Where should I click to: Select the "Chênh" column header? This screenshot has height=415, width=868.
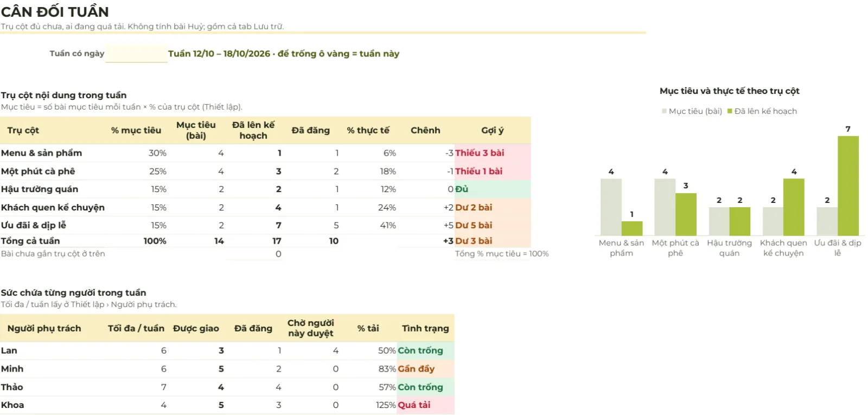pos(425,130)
